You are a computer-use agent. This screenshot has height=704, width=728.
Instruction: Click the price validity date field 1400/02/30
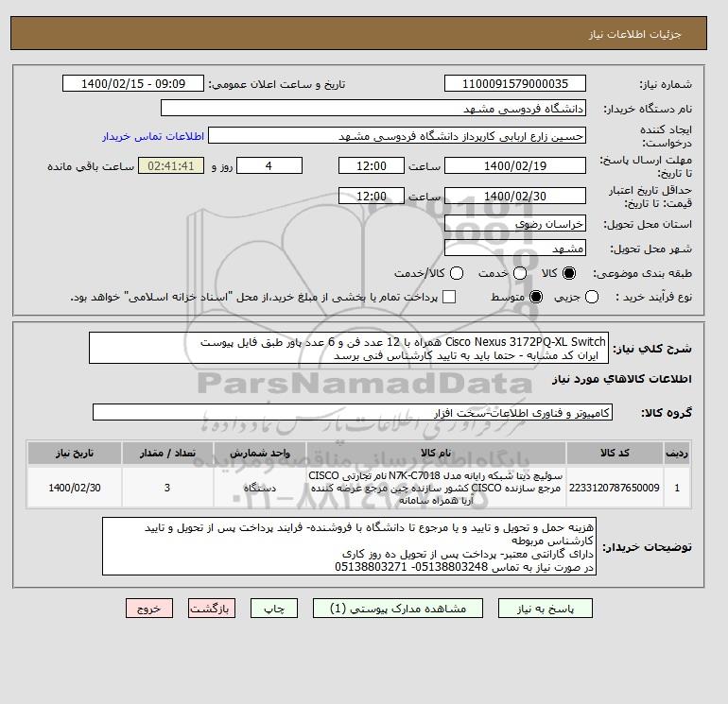(x=515, y=196)
